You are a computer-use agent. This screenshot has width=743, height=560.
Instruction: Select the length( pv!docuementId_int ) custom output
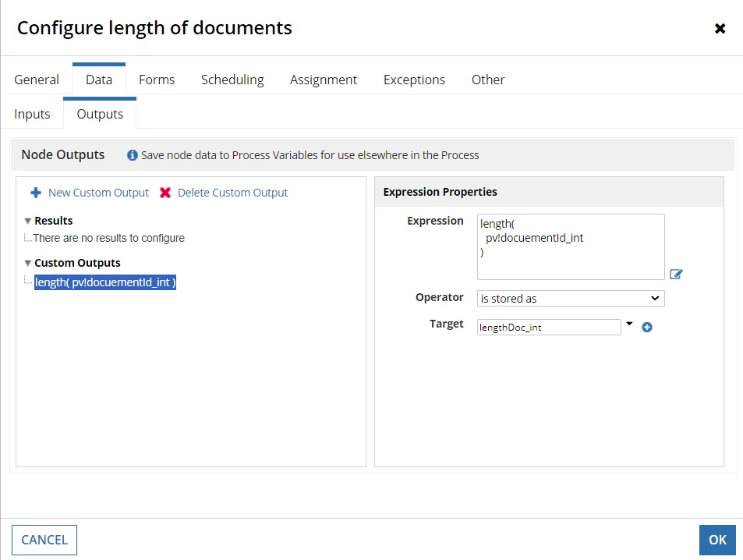tap(105, 282)
